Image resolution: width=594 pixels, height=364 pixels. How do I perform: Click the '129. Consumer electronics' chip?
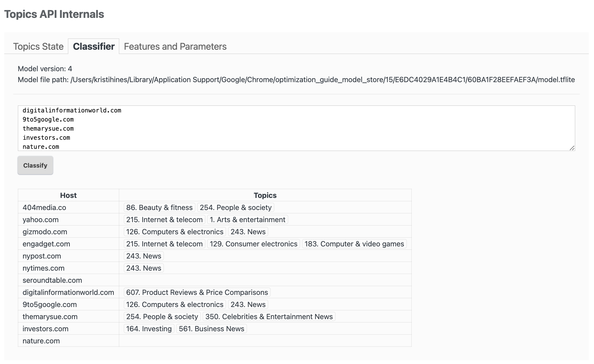pos(254,244)
